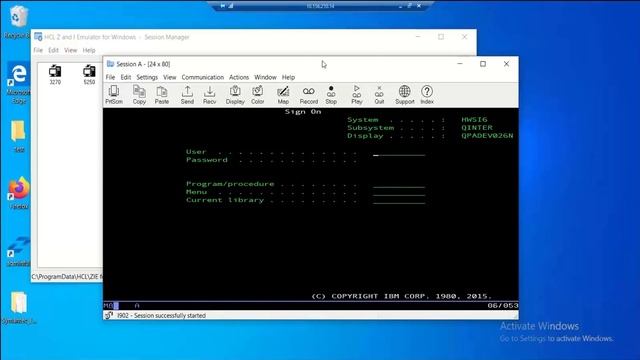Select the 3270 session icon in Session Manager
This screenshot has width=640, height=360.
tap(55, 75)
